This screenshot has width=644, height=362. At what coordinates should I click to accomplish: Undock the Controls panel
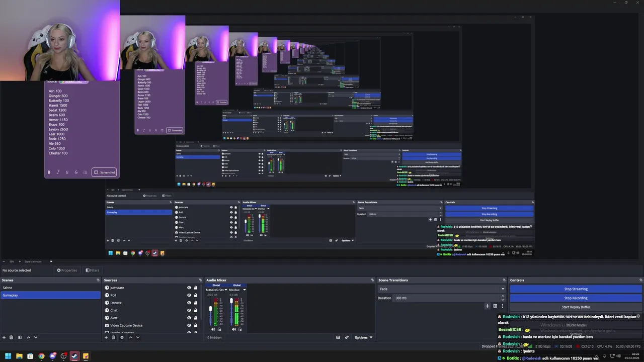pyautogui.click(x=640, y=280)
